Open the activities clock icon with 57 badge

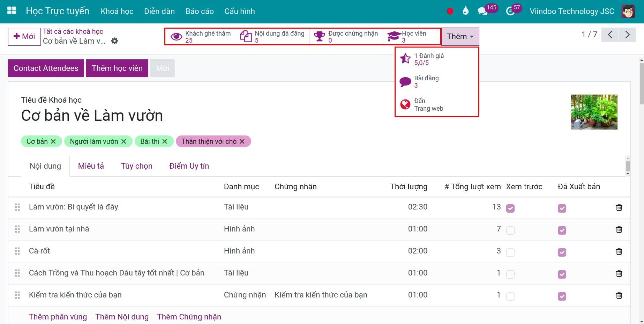click(510, 11)
